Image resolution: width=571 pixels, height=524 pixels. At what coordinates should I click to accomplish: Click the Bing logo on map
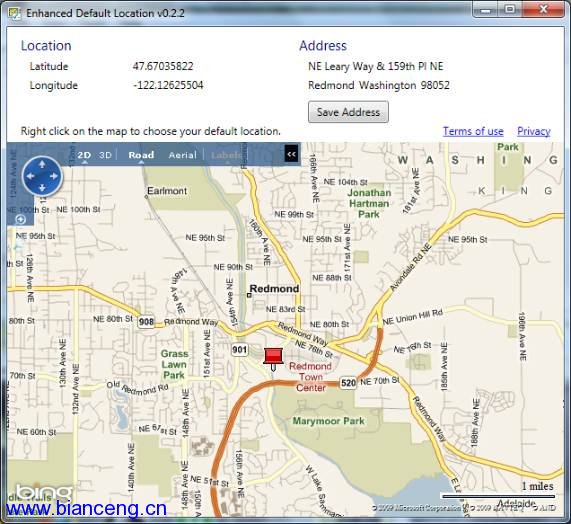(x=44, y=492)
